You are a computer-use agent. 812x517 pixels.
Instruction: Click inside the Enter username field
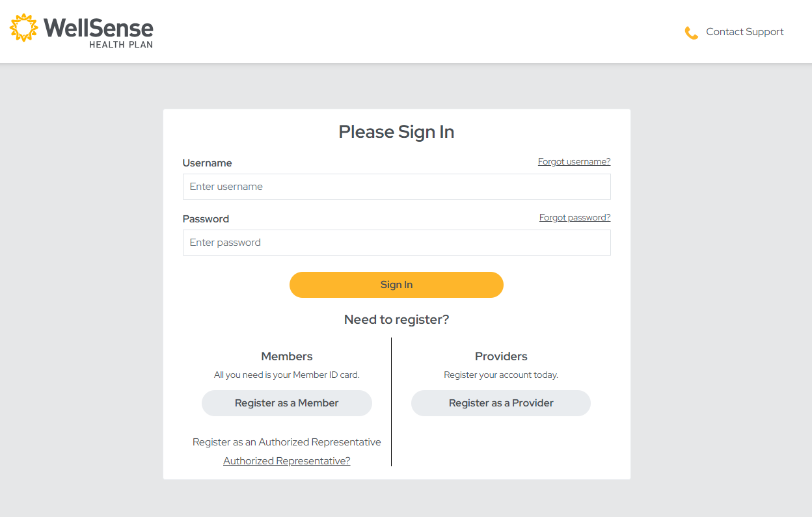tap(396, 187)
